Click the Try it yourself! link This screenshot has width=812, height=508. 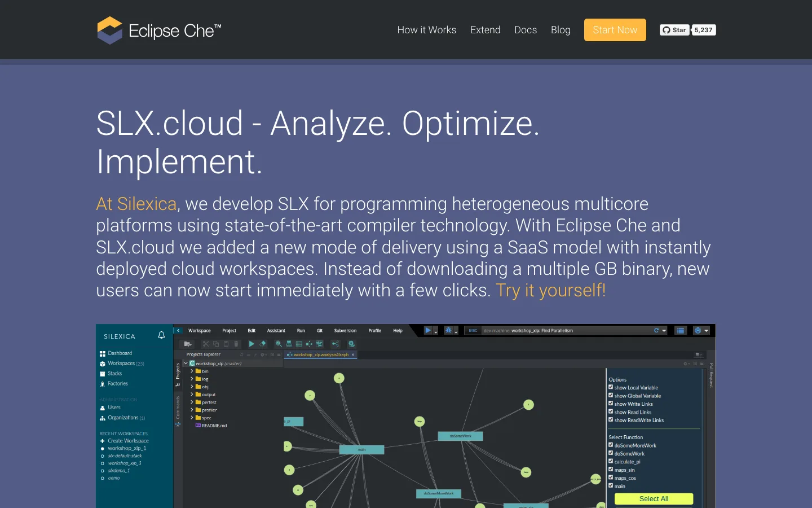[x=551, y=290]
